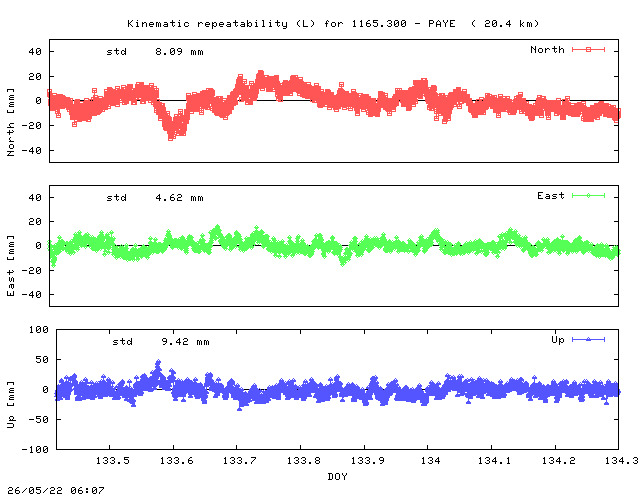The image size is (640, 496).
Task: Click the 'North [mm]' axis label
Action: [11, 122]
